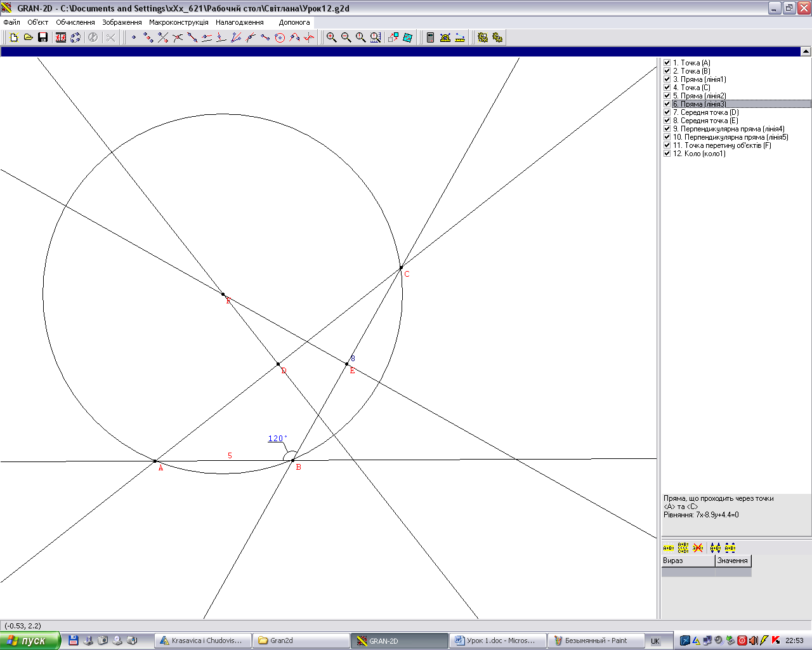
Task: Open the Обчислення menu
Action: (x=75, y=22)
